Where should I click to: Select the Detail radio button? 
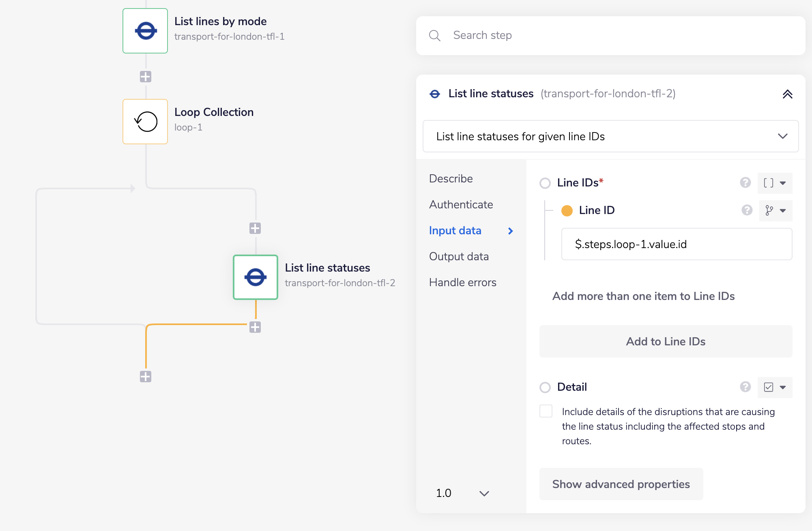click(545, 388)
